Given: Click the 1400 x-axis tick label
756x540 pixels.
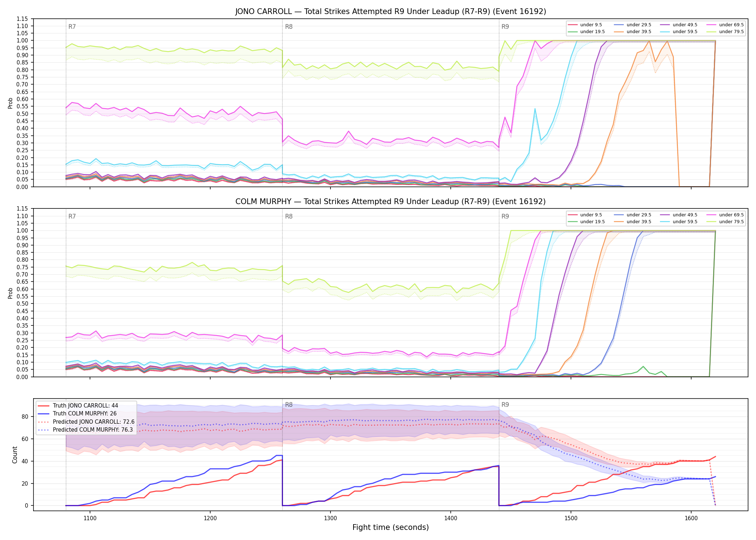Looking at the screenshot, I should (451, 518).
